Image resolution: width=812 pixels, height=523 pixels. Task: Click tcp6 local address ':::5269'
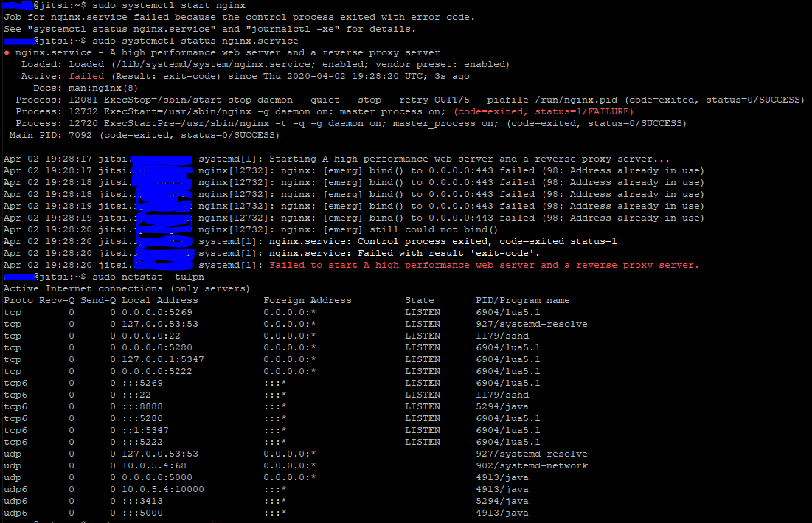pos(142,383)
